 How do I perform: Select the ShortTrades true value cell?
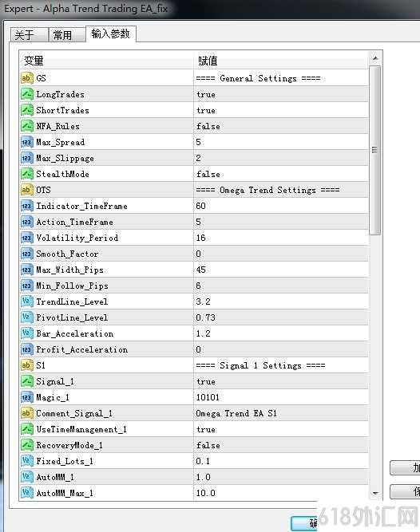(281, 110)
